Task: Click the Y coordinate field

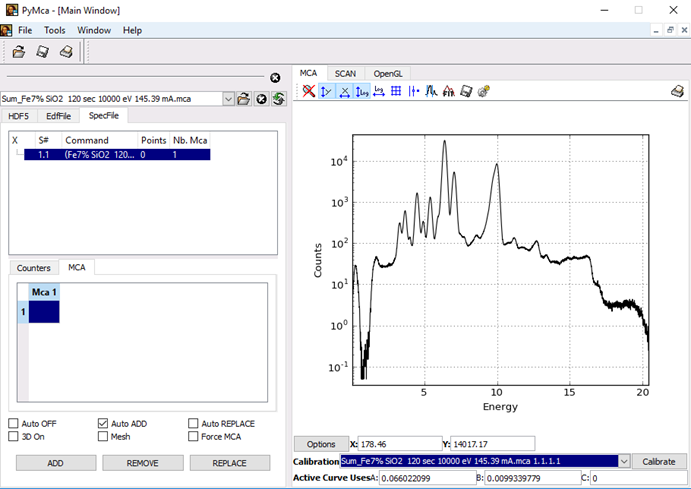Action: click(x=493, y=444)
